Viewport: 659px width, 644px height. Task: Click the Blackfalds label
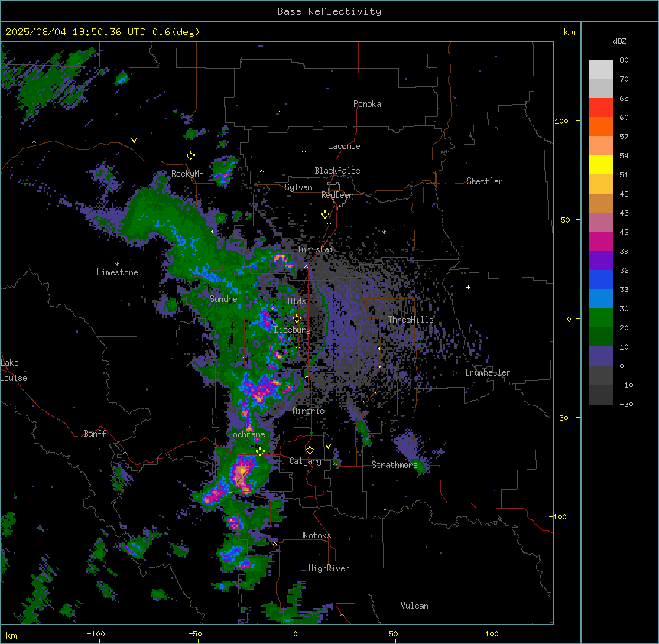[x=337, y=171]
